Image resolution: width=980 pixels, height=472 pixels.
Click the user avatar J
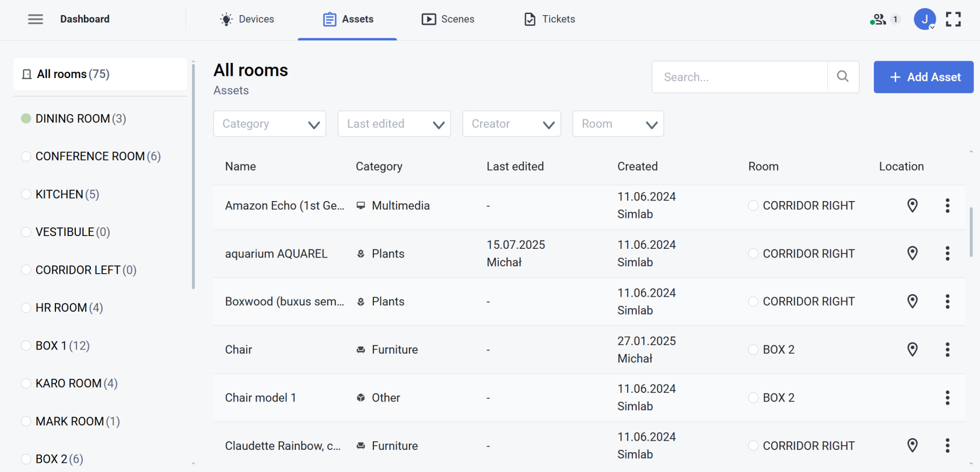point(924,19)
